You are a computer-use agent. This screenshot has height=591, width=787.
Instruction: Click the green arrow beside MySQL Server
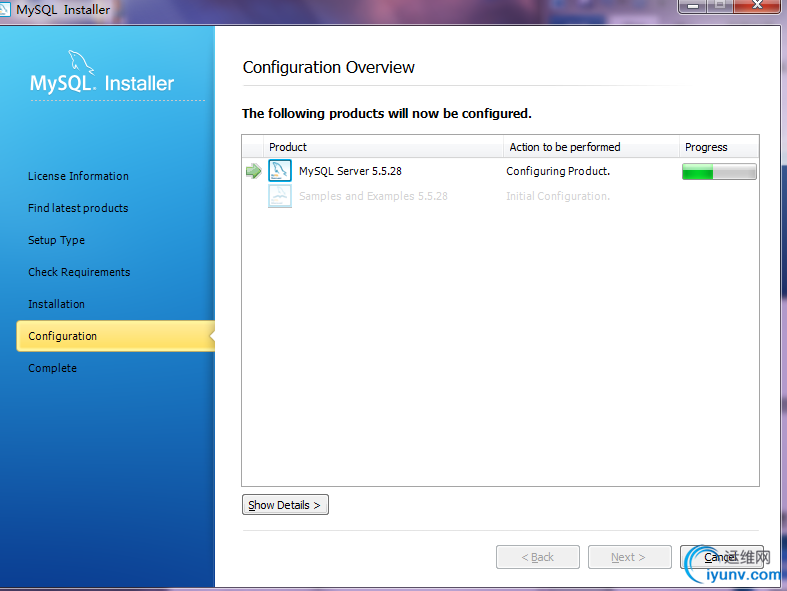tap(253, 171)
